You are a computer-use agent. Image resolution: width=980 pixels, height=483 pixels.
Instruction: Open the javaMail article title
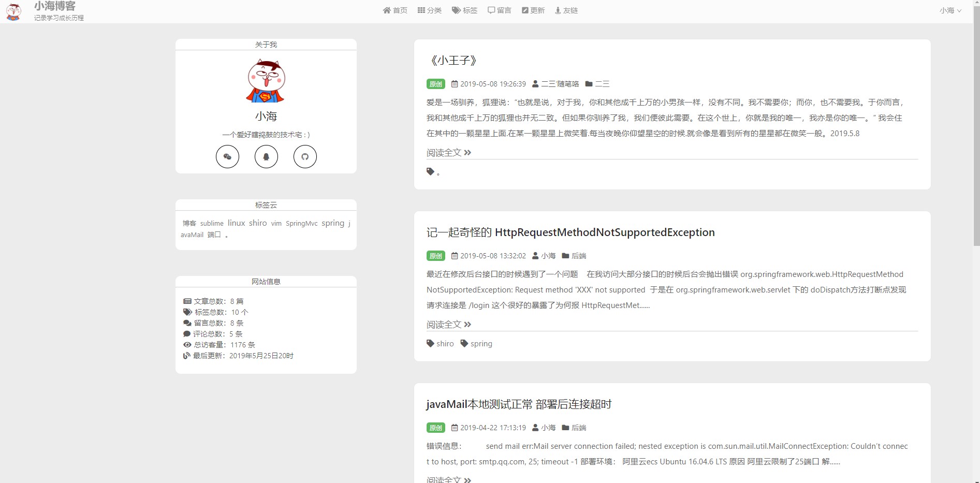[x=519, y=404]
